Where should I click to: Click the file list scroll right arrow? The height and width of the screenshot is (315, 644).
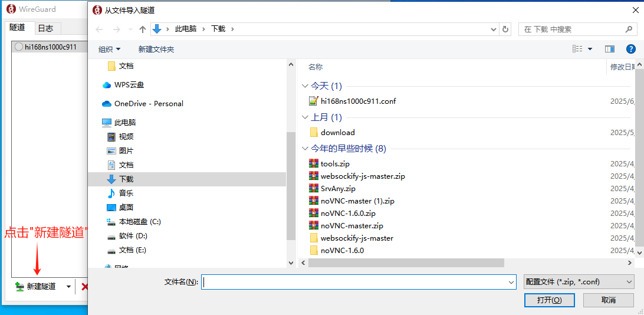tap(629, 263)
